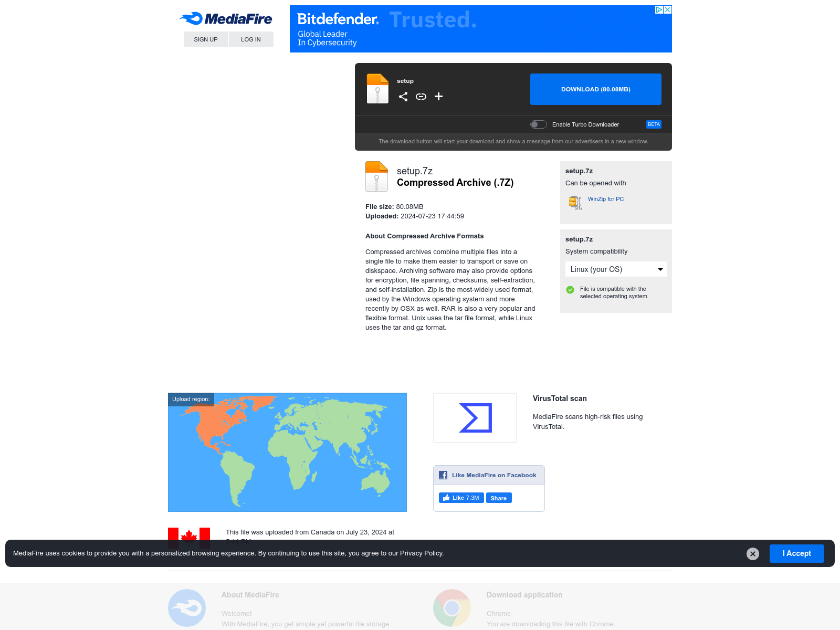Click the setup zip file icon in header
This screenshot has width=840, height=630.
pos(377,89)
